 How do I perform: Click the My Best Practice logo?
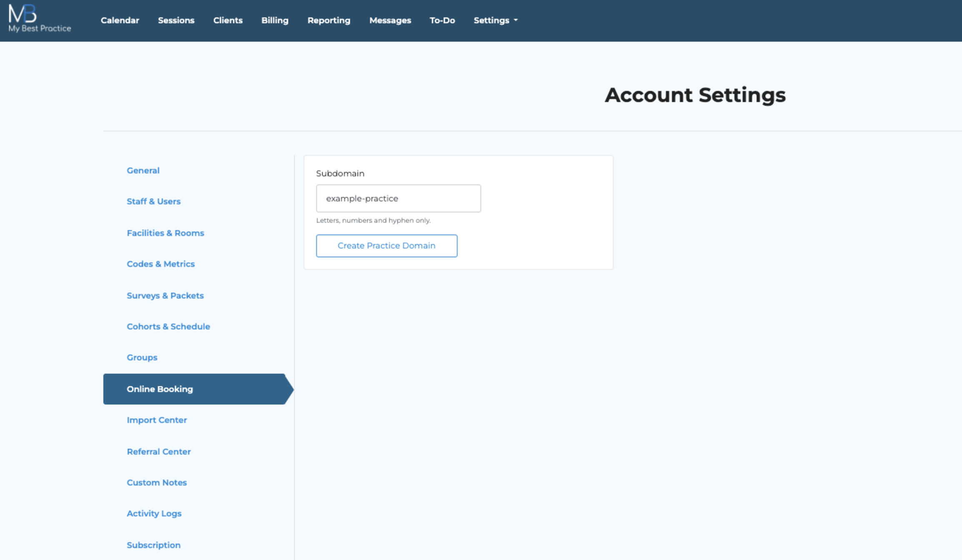click(x=39, y=18)
